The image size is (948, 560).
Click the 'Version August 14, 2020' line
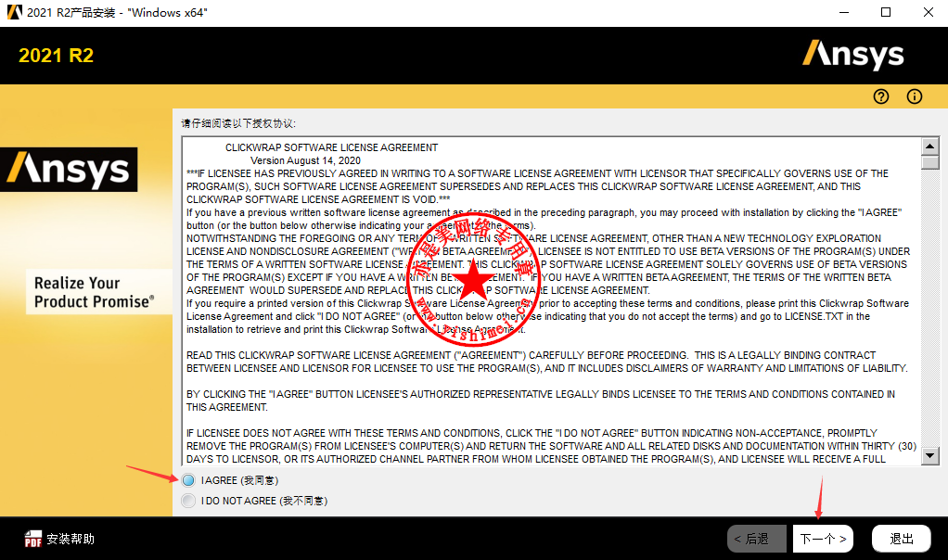pyautogui.click(x=305, y=160)
